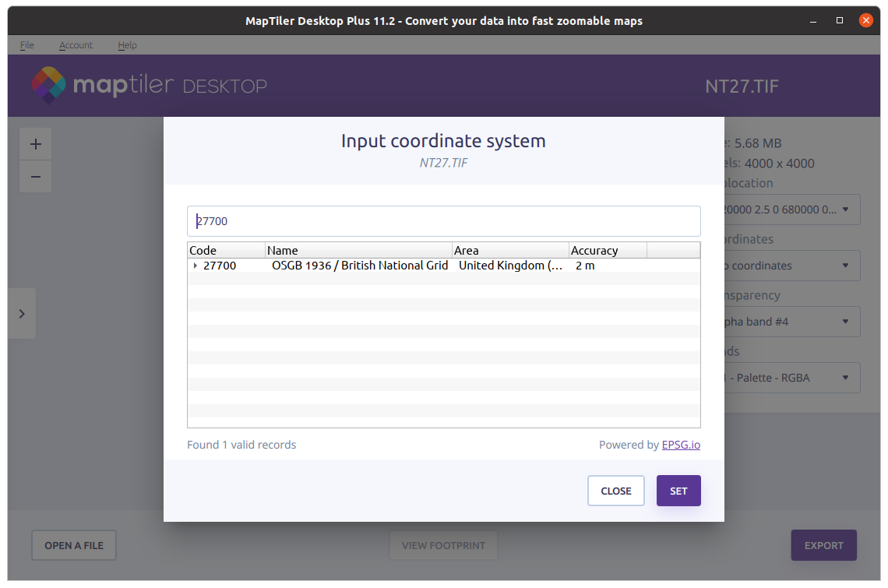
Task: Select the OSGB 1936 British National Grid row
Action: 360,266
